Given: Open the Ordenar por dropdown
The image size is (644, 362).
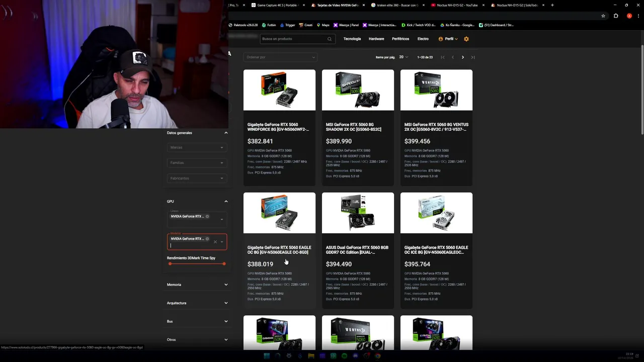Looking at the screenshot, I should tap(280, 57).
